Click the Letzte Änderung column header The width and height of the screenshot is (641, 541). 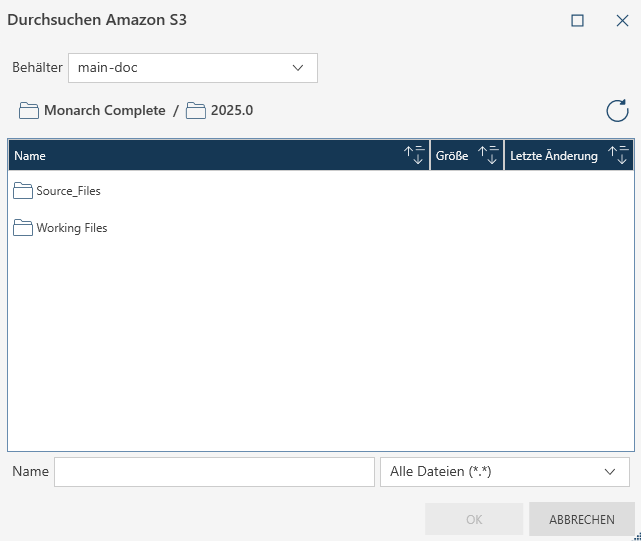554,155
